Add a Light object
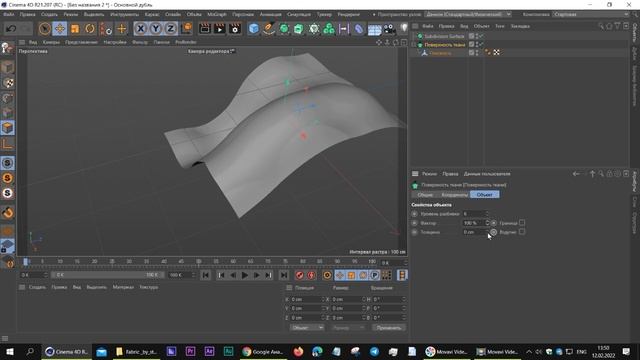 404,28
